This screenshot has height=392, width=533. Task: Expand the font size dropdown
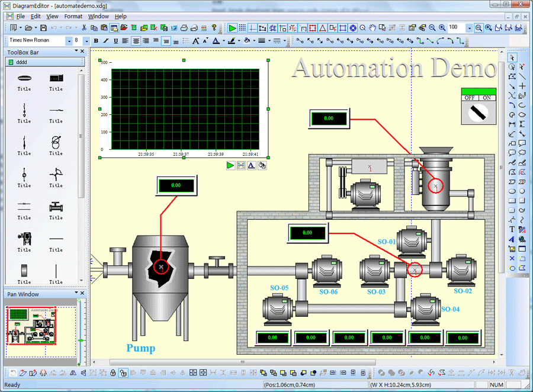tap(86, 41)
